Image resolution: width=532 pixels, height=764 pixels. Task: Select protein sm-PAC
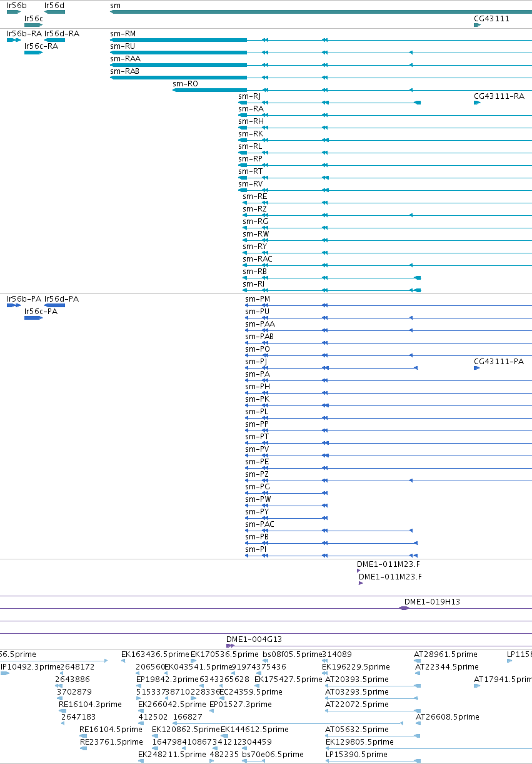[259, 524]
